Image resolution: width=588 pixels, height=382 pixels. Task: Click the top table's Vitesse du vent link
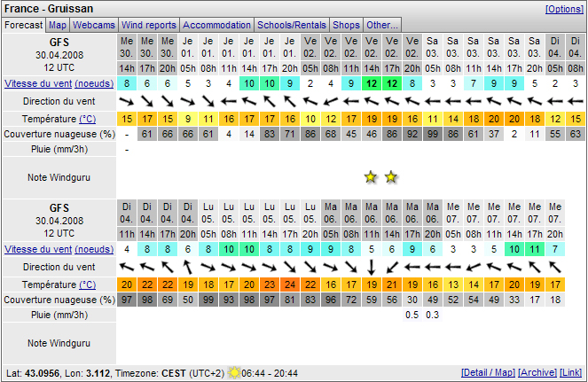(37, 83)
